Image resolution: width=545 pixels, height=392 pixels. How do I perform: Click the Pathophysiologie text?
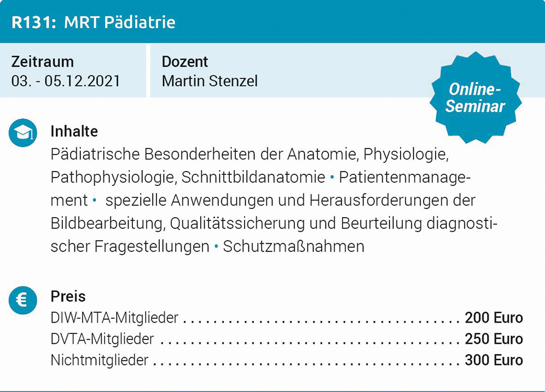click(113, 178)
